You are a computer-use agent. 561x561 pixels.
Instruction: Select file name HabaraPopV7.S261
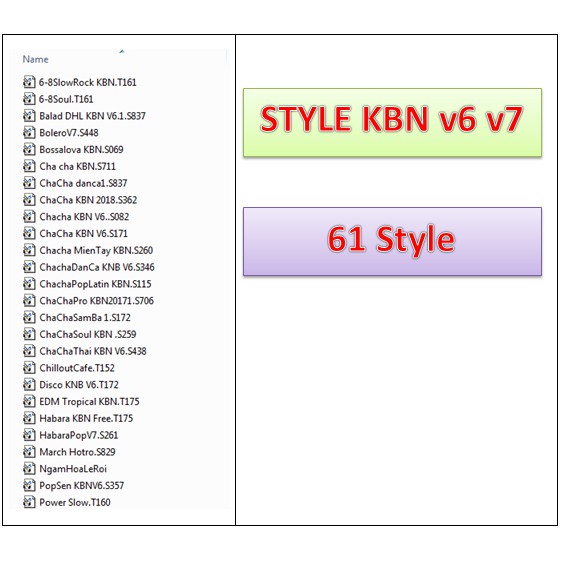pos(78,435)
